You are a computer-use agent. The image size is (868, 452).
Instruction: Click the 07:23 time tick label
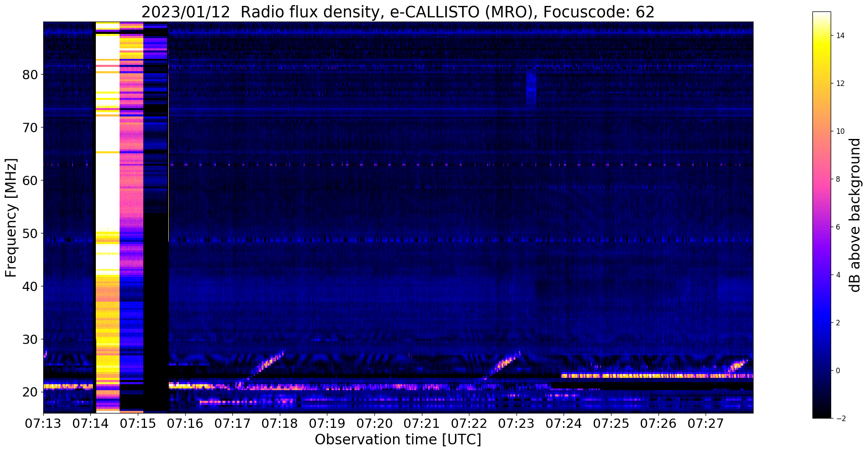tap(516, 424)
